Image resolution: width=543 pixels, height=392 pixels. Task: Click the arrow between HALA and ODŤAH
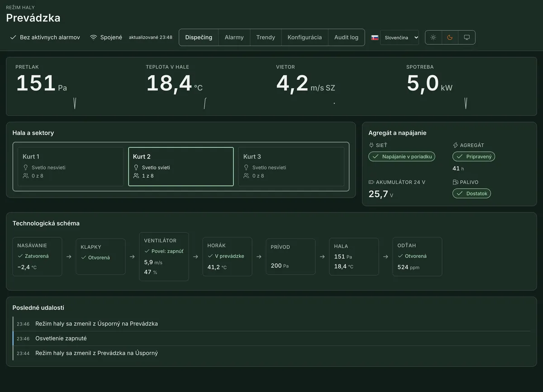386,256
